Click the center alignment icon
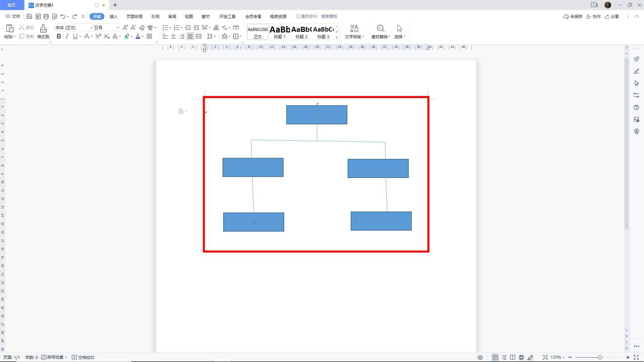This screenshot has height=362, width=644. coord(174,36)
